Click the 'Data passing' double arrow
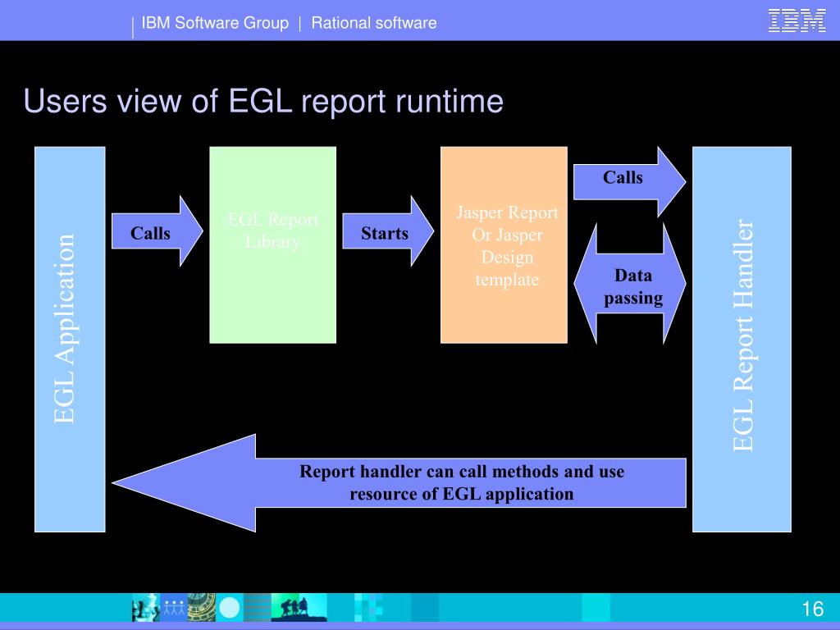Screen dimensions: 840x630 [x=629, y=284]
